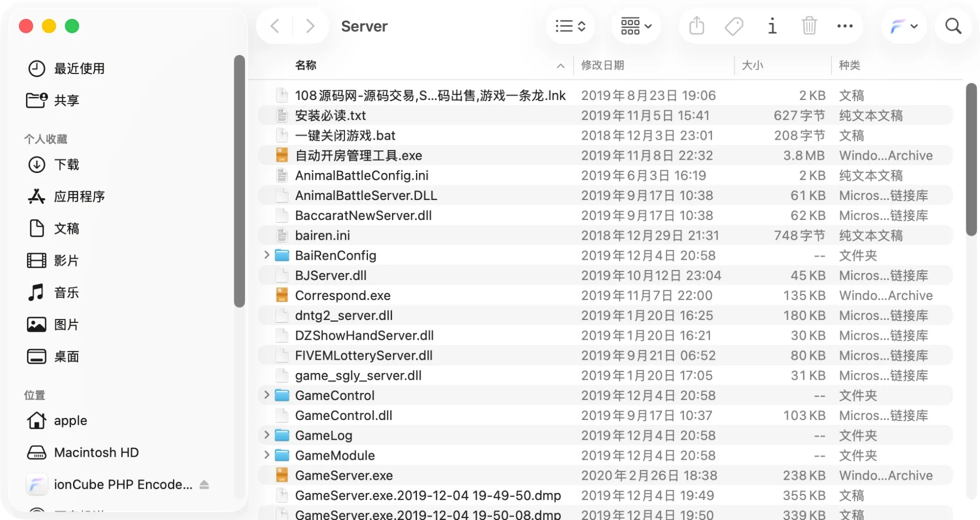Select 一键关闭游戏.bat file
The height and width of the screenshot is (520, 980).
click(605, 135)
